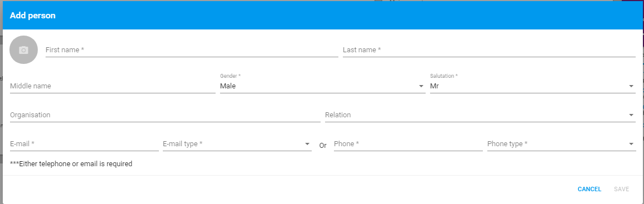Viewport: 644px width, 204px height.
Task: Save the new person
Action: click(621, 189)
